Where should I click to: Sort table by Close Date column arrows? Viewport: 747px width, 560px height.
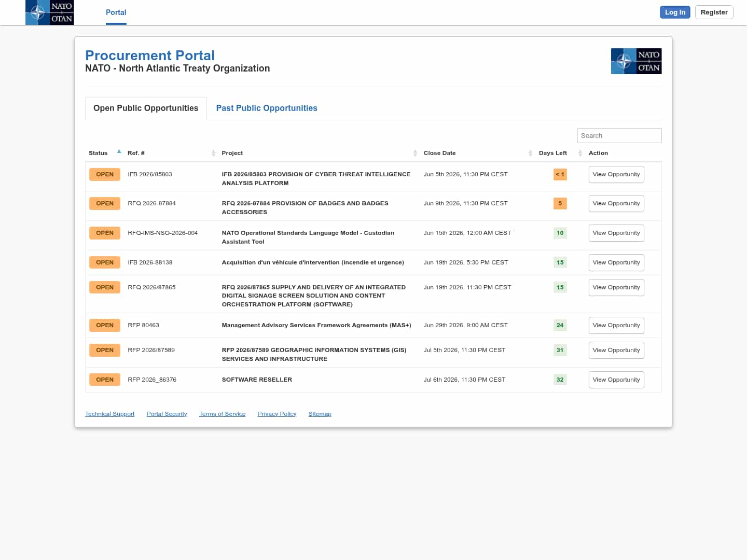530,153
